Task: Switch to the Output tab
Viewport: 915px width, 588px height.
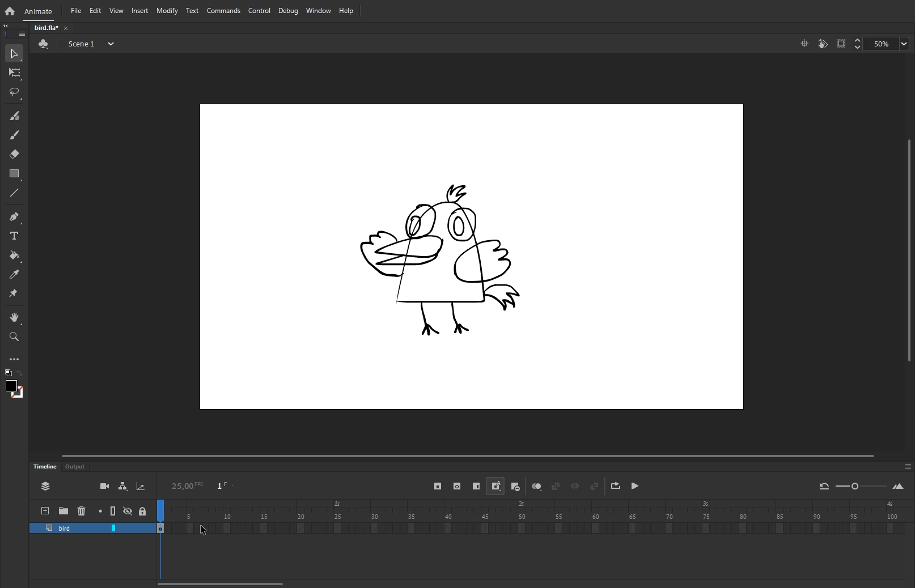Action: point(75,467)
